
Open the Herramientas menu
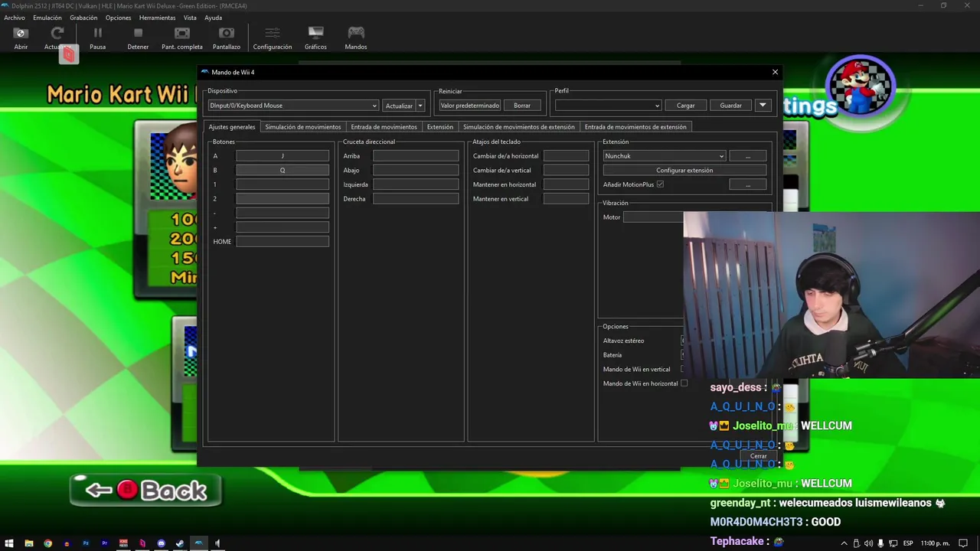[157, 18]
